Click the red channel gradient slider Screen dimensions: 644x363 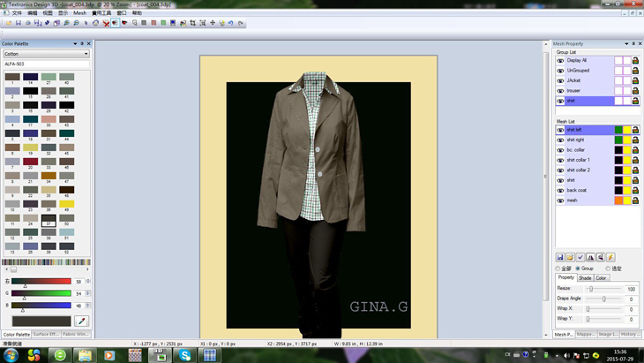coord(41,281)
